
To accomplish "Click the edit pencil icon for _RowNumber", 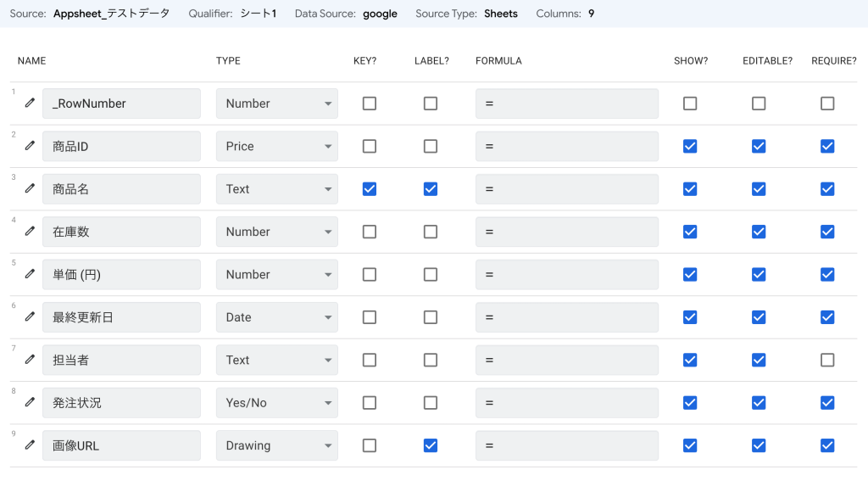I will (x=30, y=103).
